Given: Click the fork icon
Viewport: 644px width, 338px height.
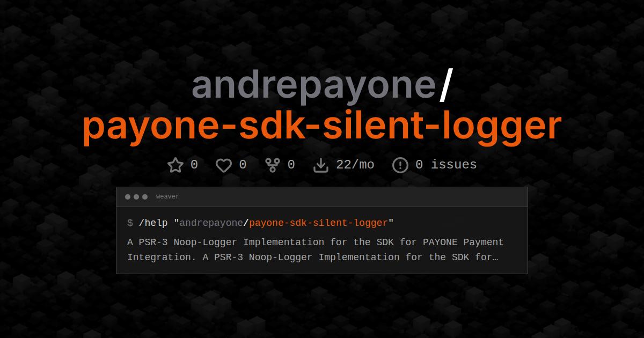Looking at the screenshot, I should pos(273,165).
